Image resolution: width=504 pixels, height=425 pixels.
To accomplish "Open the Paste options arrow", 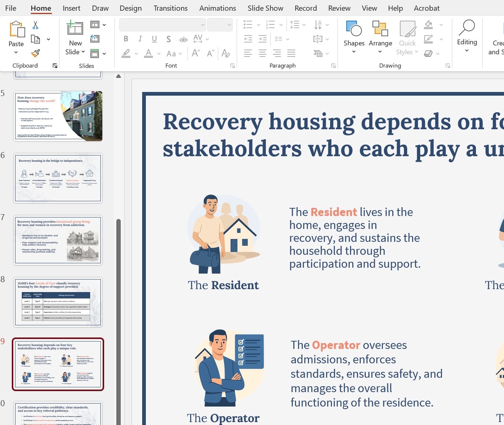I will [x=16, y=52].
